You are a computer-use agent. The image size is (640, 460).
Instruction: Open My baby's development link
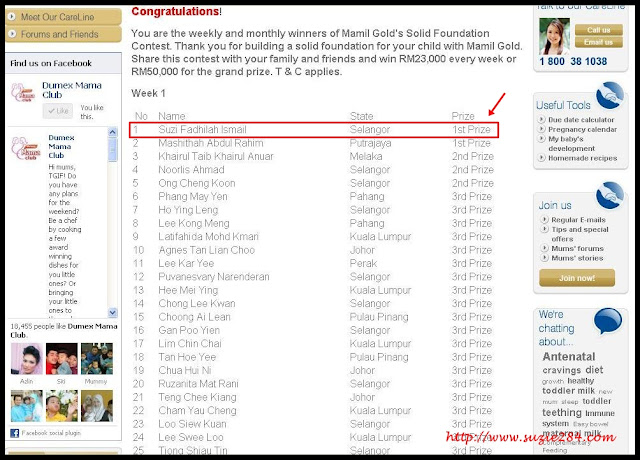(571, 144)
